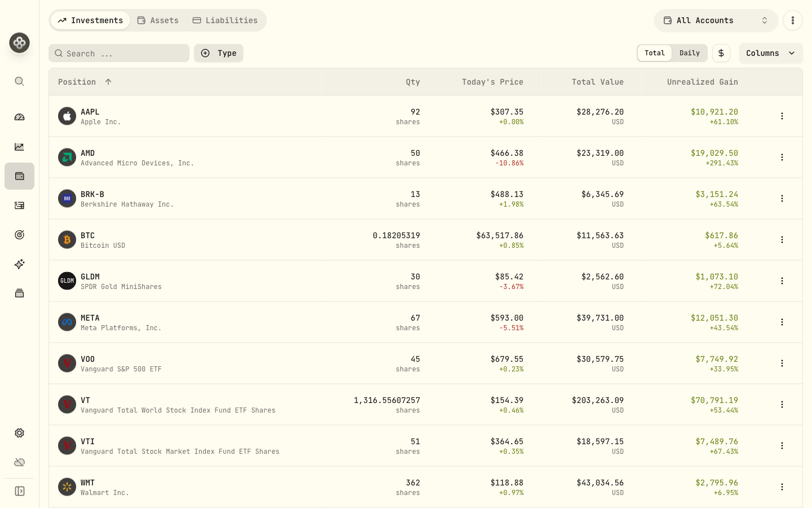812x508 pixels.
Task: Open the top-right more options menu
Action: click(792, 20)
